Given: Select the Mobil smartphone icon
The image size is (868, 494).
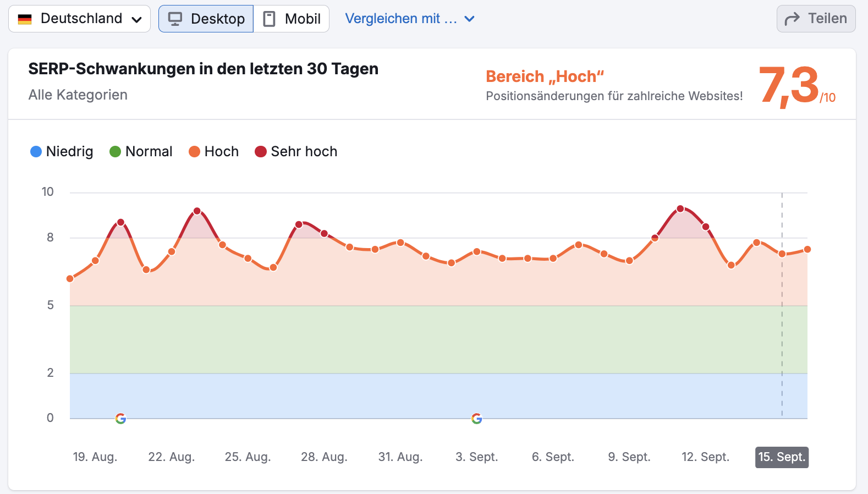Looking at the screenshot, I should pyautogui.click(x=269, y=18).
